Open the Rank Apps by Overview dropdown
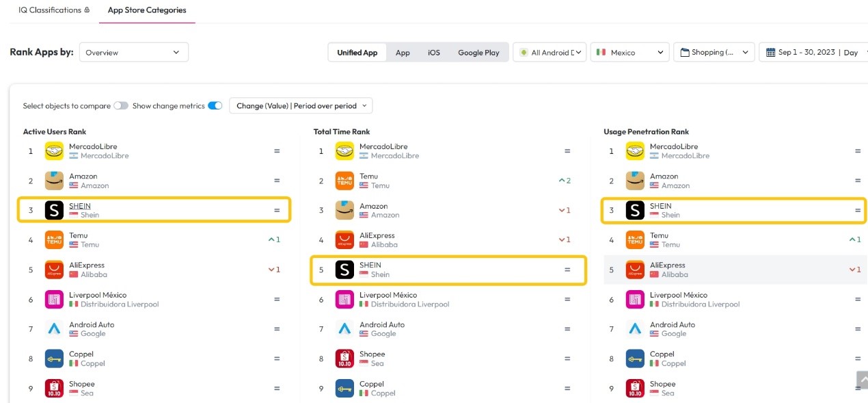 pyautogui.click(x=134, y=52)
